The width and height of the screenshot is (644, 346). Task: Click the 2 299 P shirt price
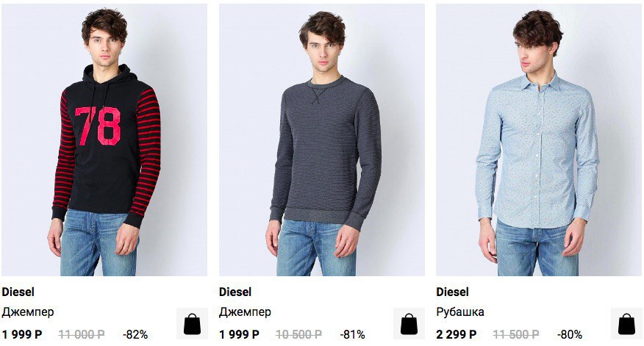457,334
